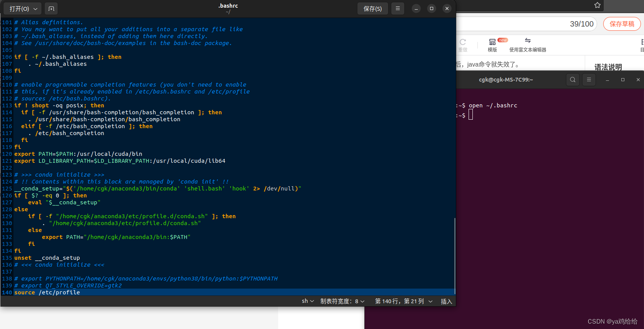Click the .bashrc title in header bar

[x=228, y=6]
